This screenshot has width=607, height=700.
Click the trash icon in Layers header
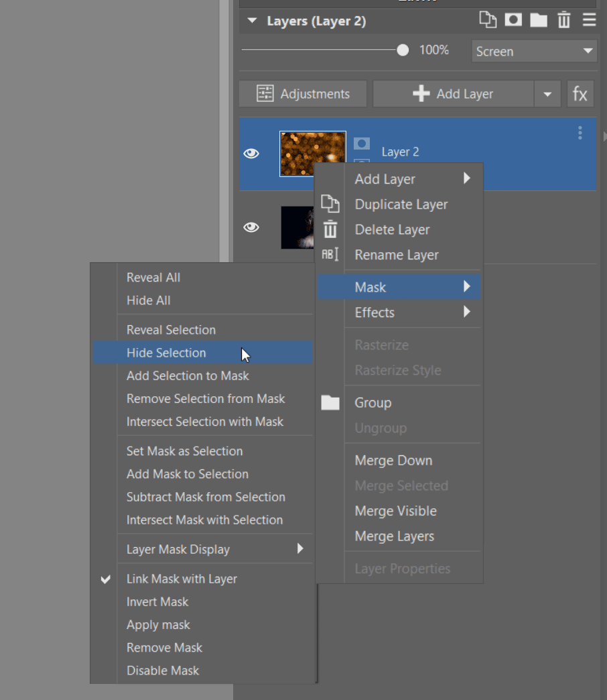(x=563, y=20)
